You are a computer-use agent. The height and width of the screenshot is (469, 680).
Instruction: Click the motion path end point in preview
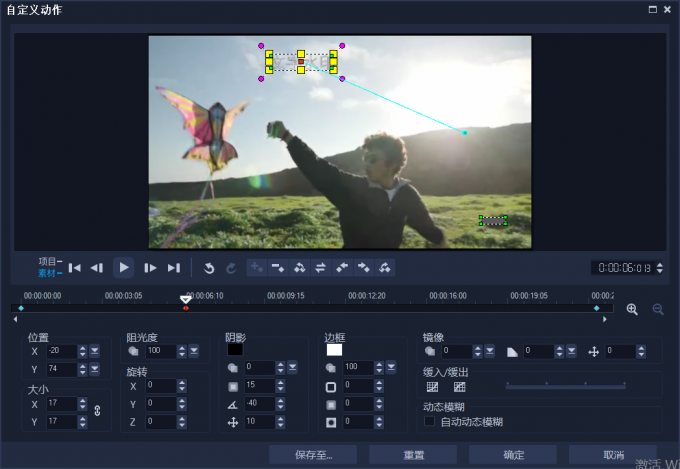465,133
